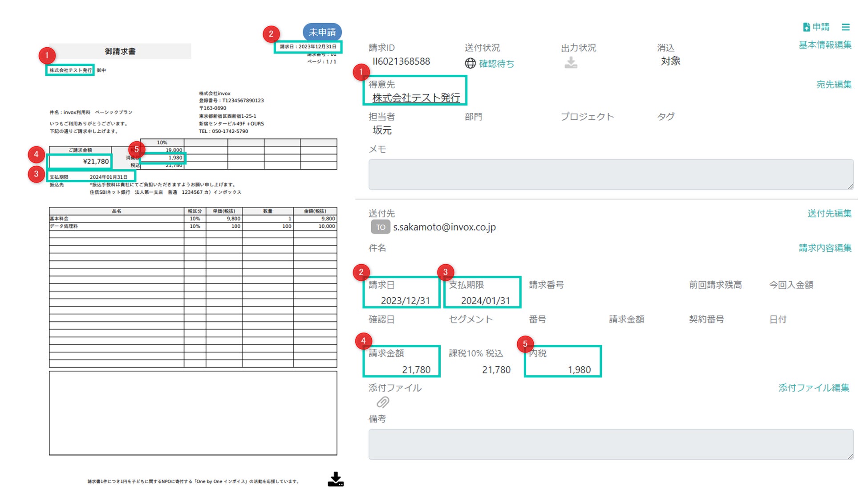868x503 pixels.
Task: Click the TO recipient badge
Action: coord(380,227)
